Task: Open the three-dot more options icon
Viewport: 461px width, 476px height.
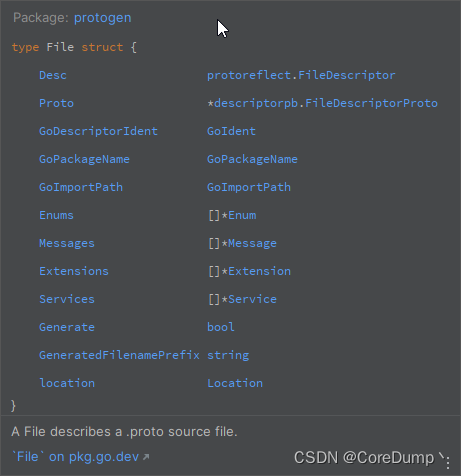Action: coord(448,462)
